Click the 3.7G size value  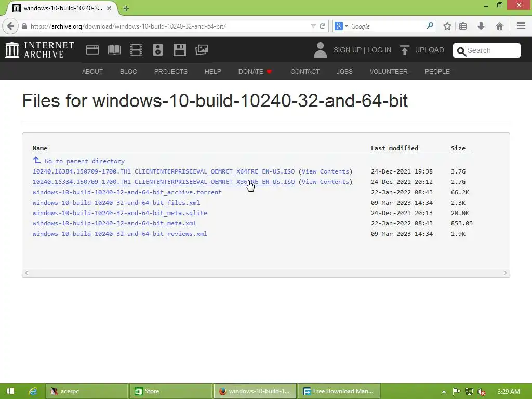(x=458, y=171)
